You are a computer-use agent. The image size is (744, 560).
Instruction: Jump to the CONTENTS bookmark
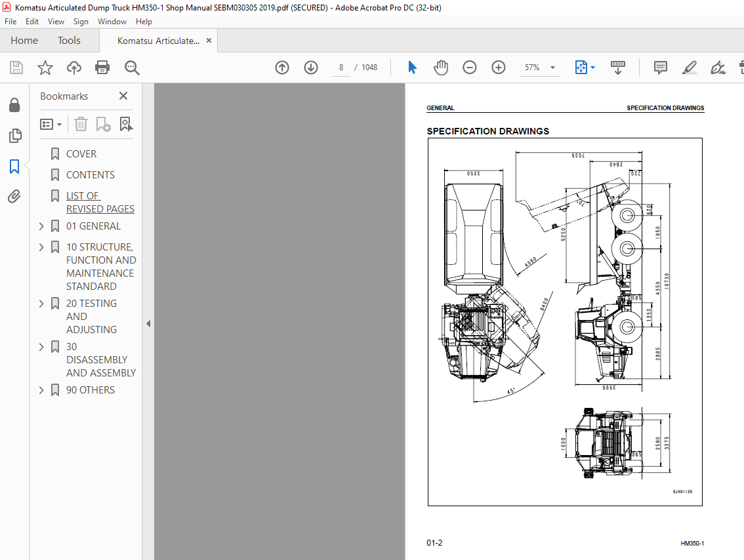tap(90, 175)
